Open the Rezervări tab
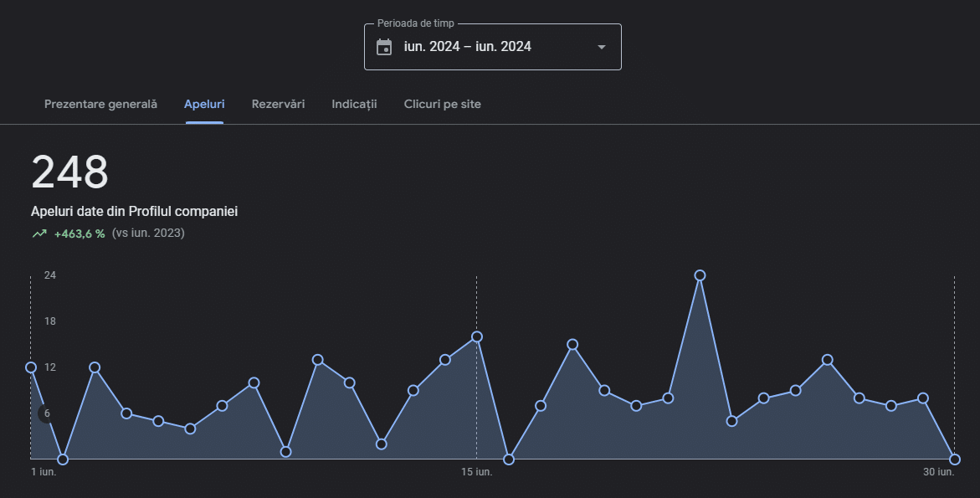Screen dimensions: 980x498 coord(278,104)
